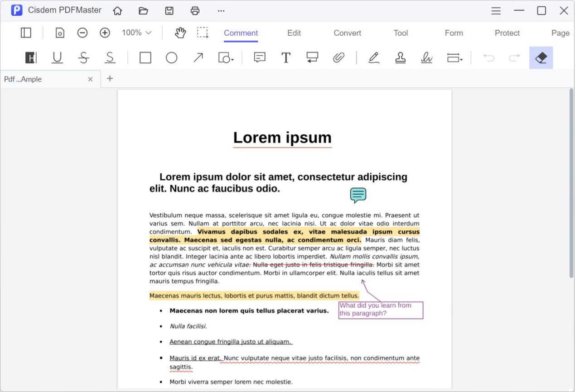This screenshot has width=575, height=392.
Task: Click underlined 'Aenean congue fringilla justo ut aliquam.'
Action: tap(231, 342)
